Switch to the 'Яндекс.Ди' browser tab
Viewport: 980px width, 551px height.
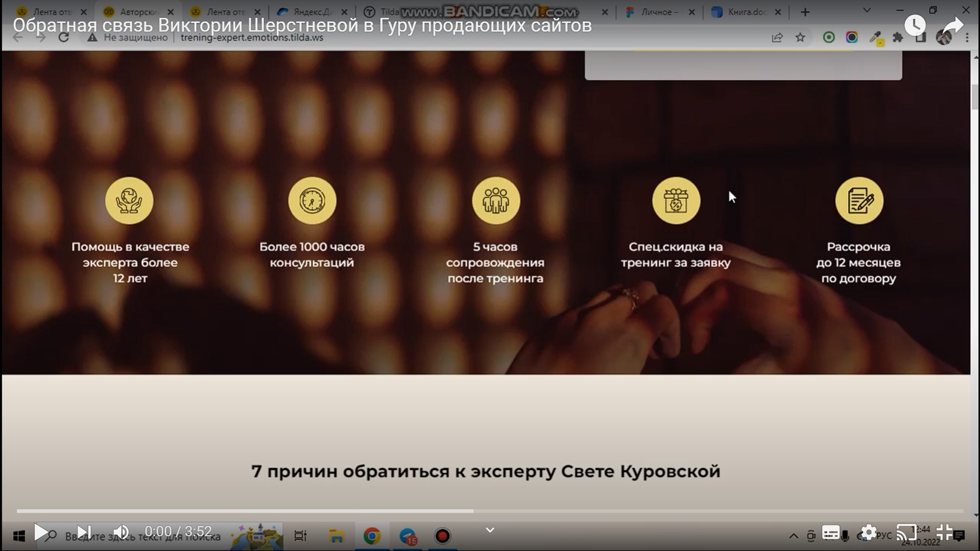point(311,12)
